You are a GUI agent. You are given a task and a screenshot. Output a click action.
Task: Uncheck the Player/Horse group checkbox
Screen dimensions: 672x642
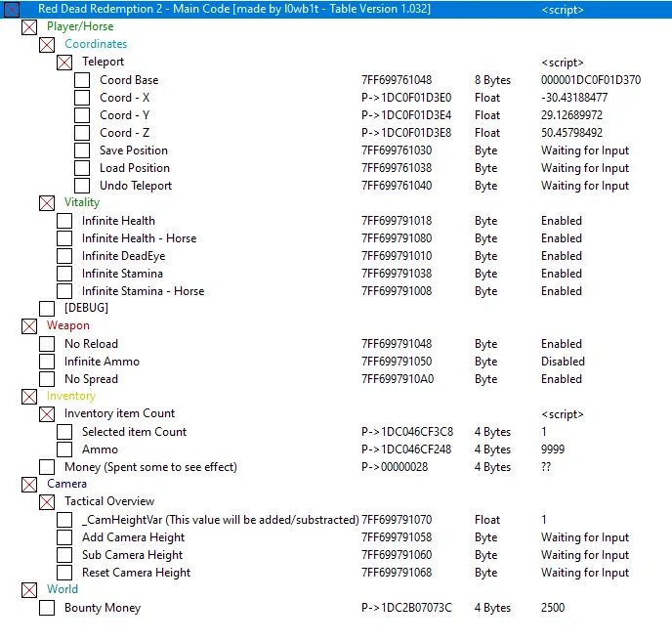coord(29,27)
